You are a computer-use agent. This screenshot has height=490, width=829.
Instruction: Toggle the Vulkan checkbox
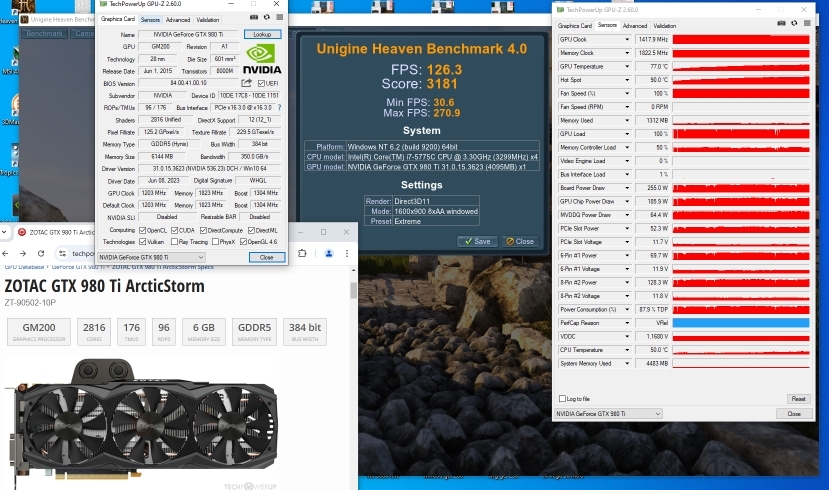tap(142, 242)
